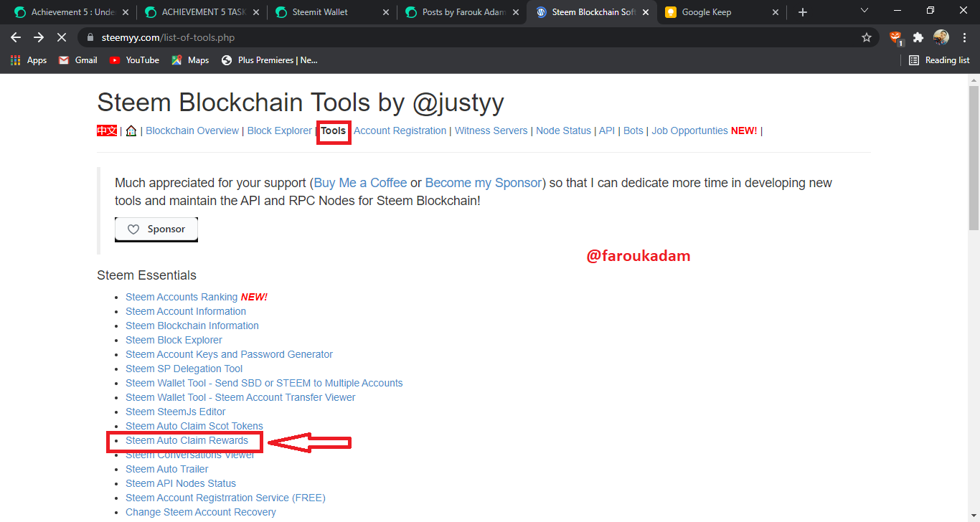Open the Reading list
Screen dimensions: 980x522
[939, 60]
